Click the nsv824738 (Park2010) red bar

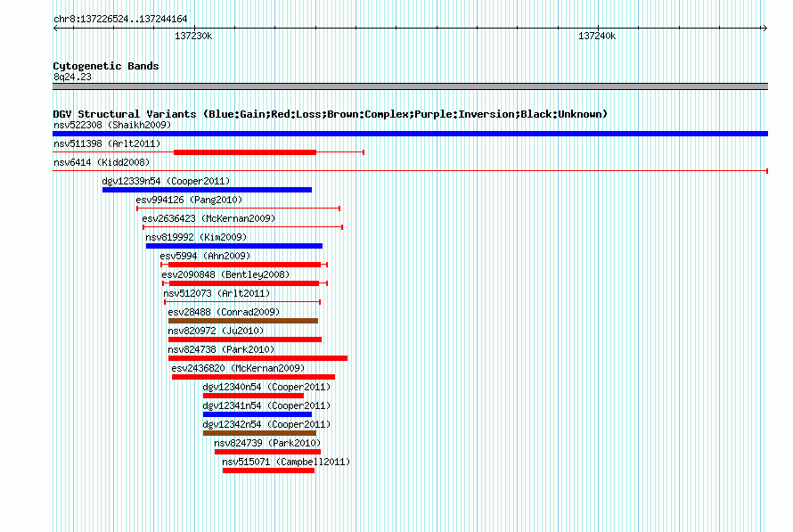tap(258, 358)
